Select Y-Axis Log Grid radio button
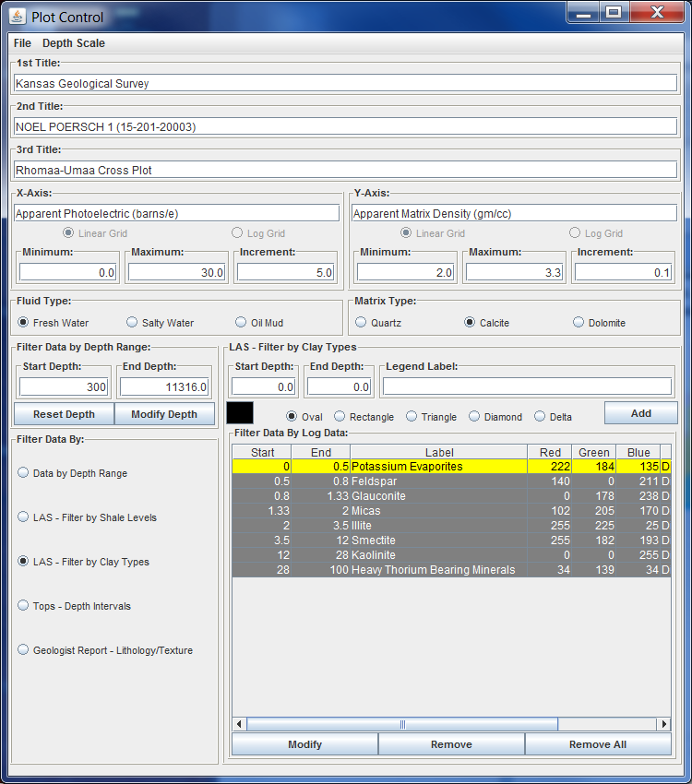The width and height of the screenshot is (692, 784). (596, 233)
